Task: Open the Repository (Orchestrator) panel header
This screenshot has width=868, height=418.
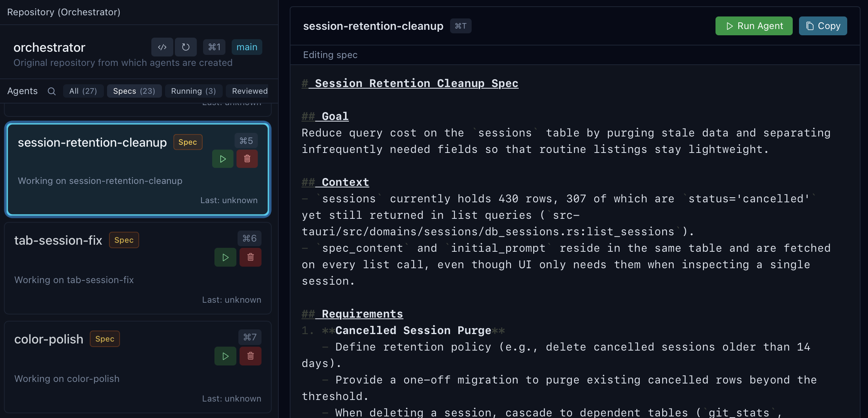Action: tap(64, 12)
